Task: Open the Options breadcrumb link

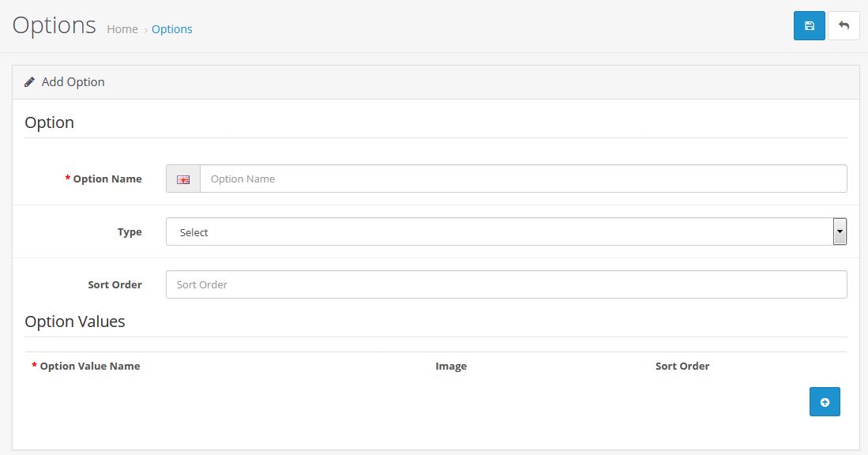Action: click(x=171, y=29)
